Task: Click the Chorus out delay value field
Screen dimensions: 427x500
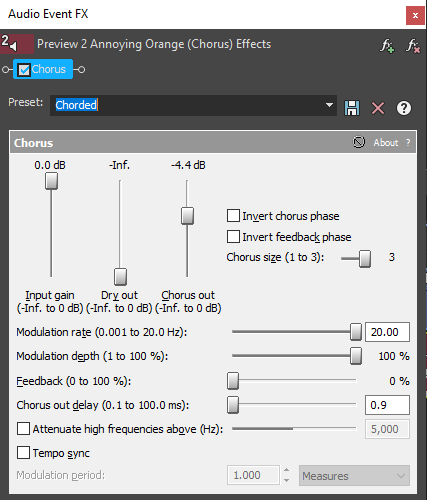Action: coord(387,405)
